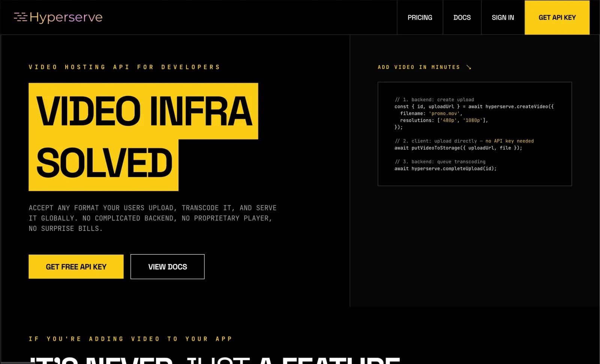Image resolution: width=600 pixels, height=364 pixels.
Task: Click the Get API Key nav button
Action: 557,18
